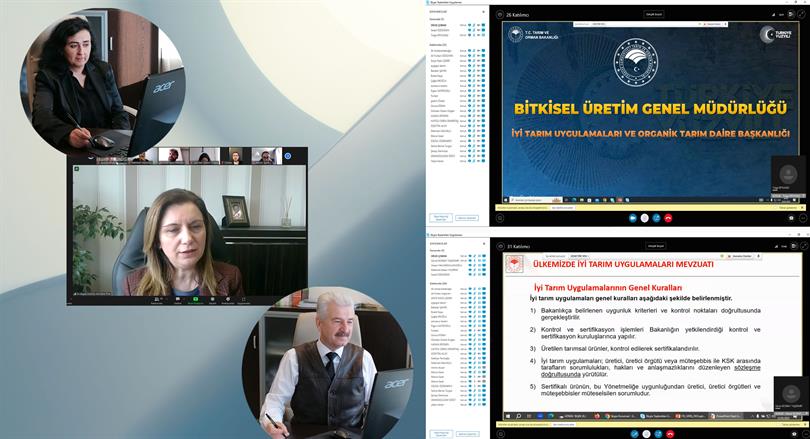Open layout picker in lower meeting window
Image resolution: width=810 pixels, height=439 pixels.
tap(793, 246)
